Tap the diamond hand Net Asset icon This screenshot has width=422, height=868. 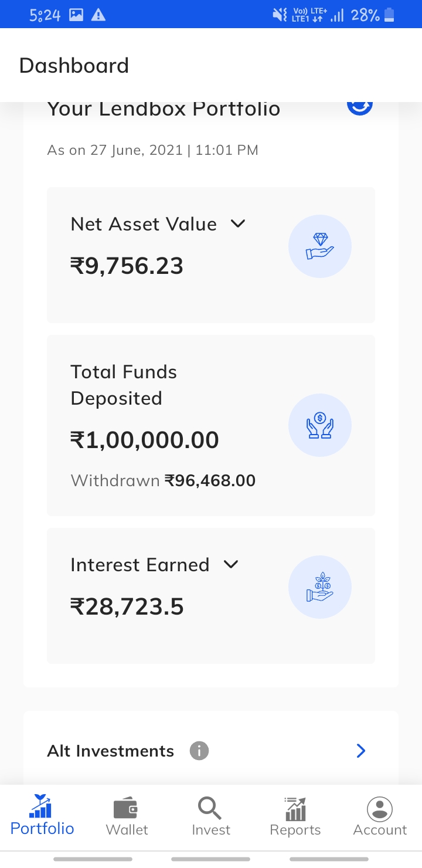tap(320, 246)
